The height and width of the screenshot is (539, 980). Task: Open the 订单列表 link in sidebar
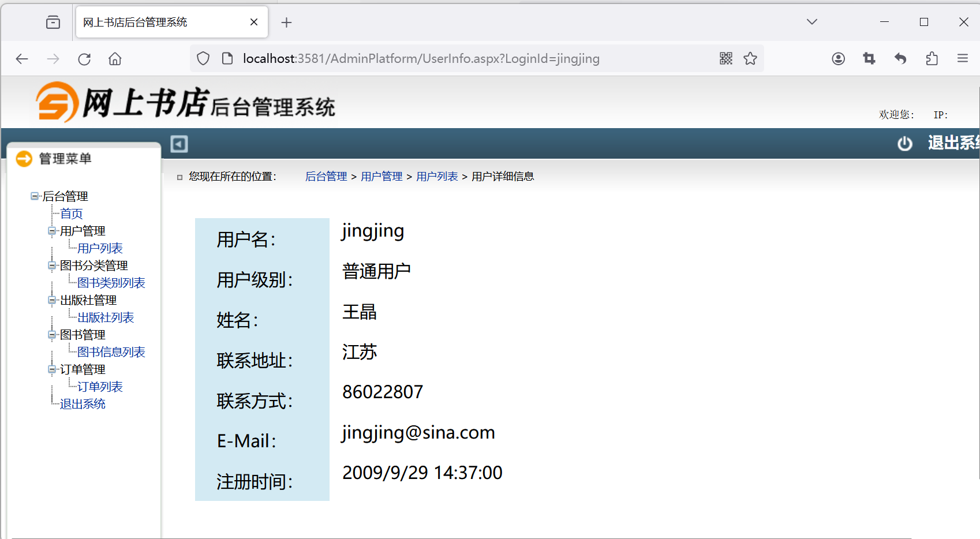click(100, 387)
